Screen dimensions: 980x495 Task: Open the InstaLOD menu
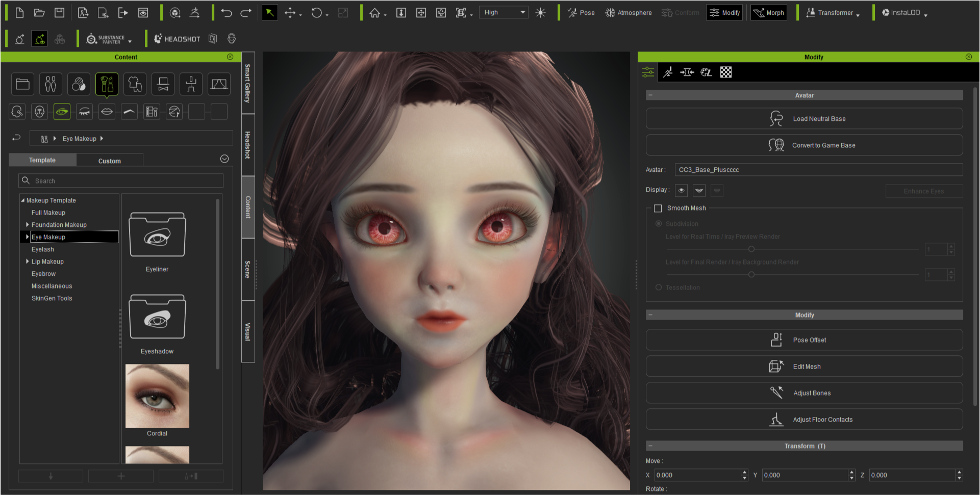[904, 13]
